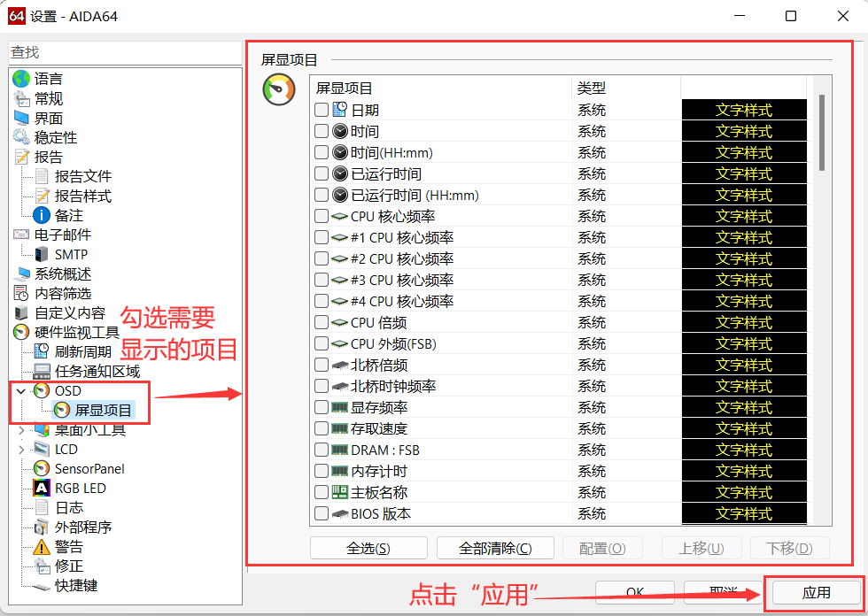Viewport: 868px width, 616px height.
Task: Click inside the 查找 search field
Action: coord(124,53)
